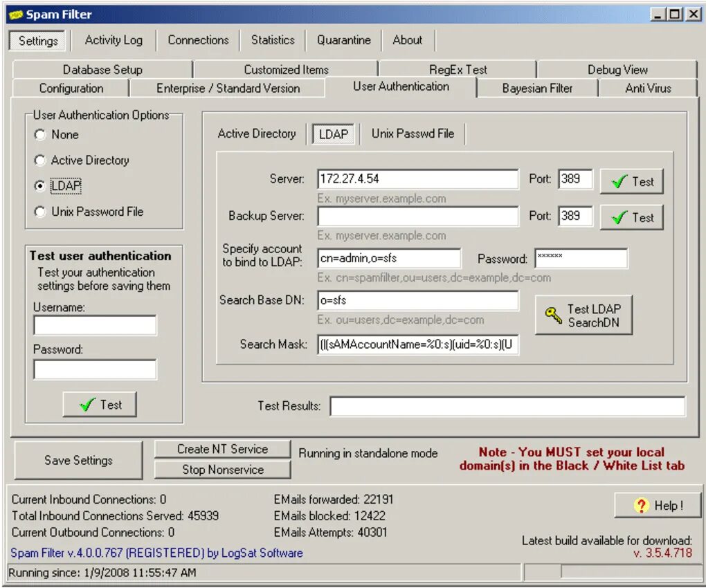Click the Search Mask field

pyautogui.click(x=418, y=344)
